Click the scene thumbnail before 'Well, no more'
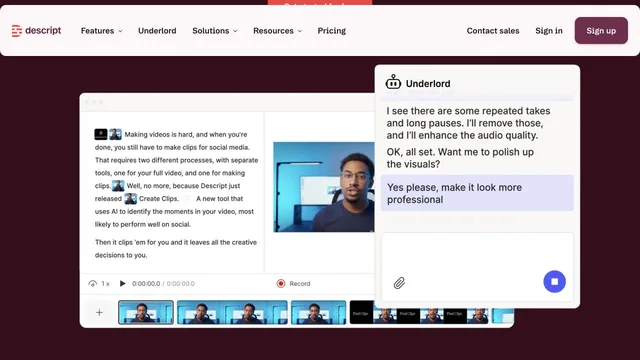The image size is (640, 360). tap(118, 186)
